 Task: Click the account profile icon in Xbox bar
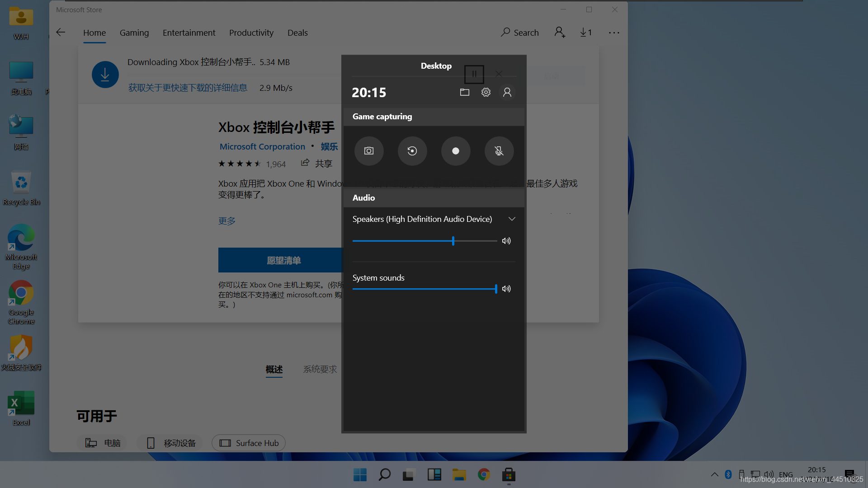coord(507,92)
